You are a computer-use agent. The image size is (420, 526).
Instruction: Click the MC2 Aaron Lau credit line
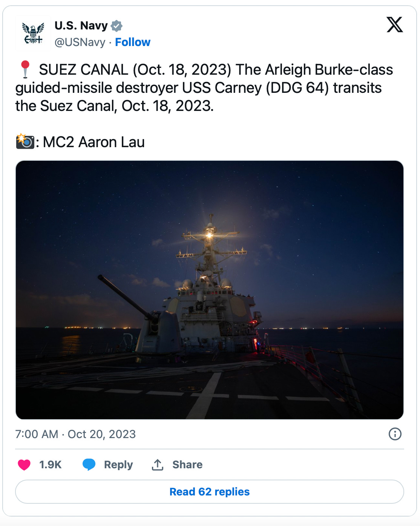(x=94, y=142)
